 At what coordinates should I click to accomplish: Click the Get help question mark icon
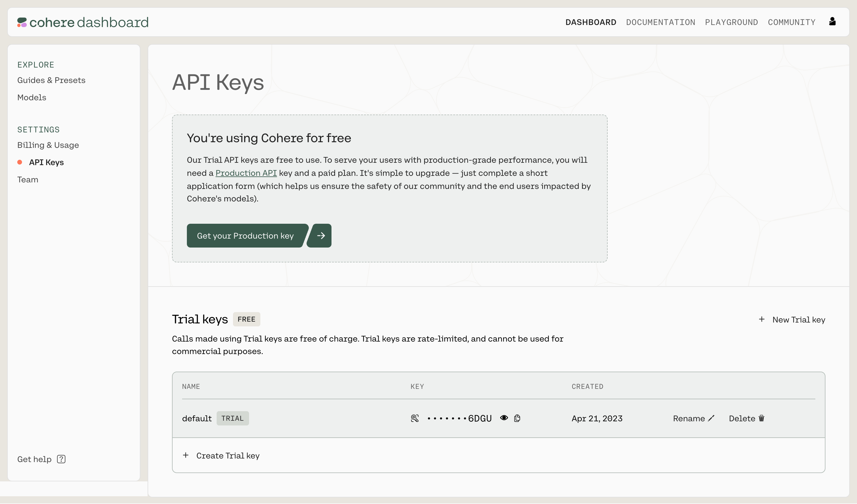click(x=61, y=459)
